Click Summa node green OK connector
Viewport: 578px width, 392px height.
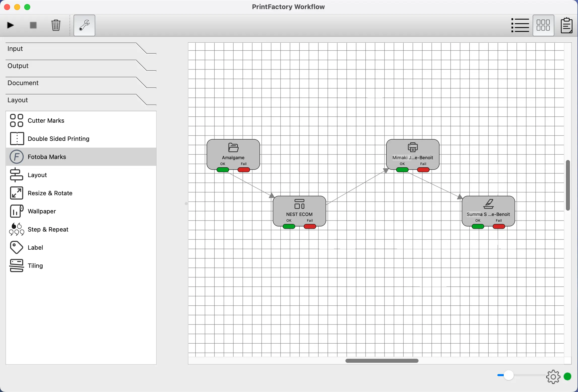click(x=478, y=226)
